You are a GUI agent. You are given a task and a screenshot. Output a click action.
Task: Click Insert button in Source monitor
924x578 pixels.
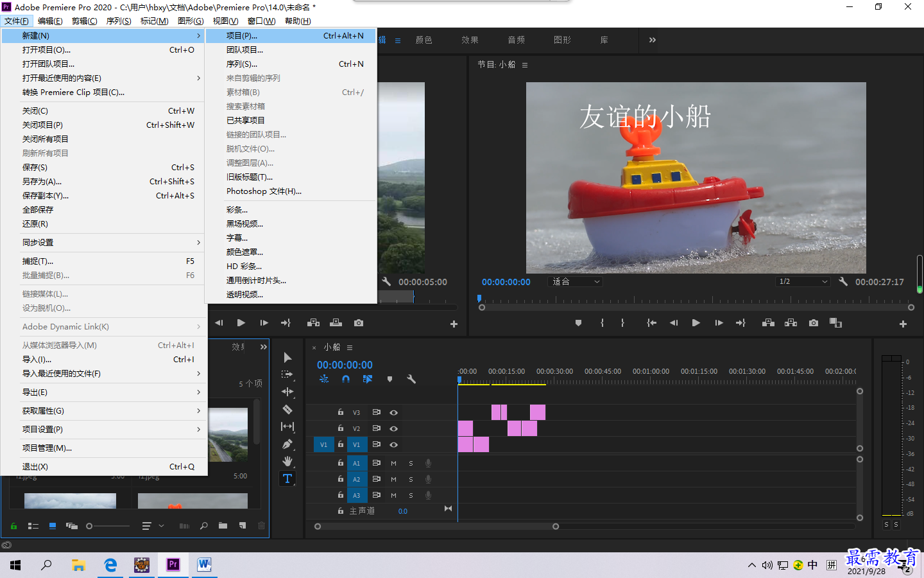pos(313,323)
